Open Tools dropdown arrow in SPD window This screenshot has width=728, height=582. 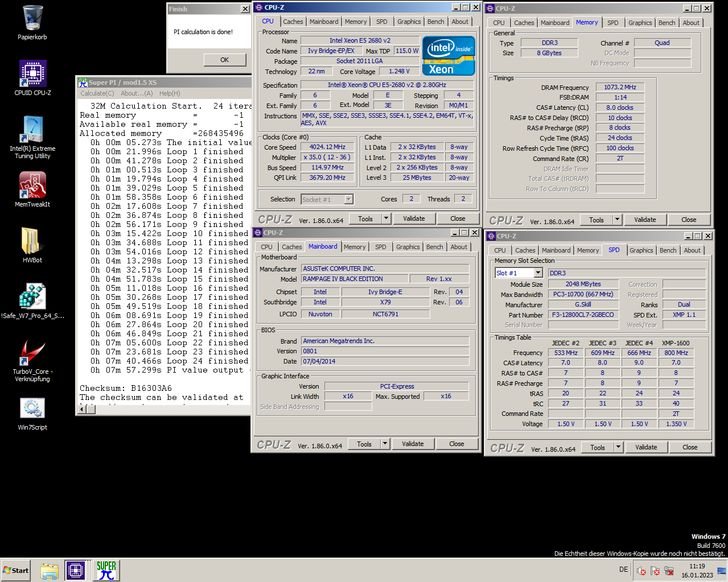(x=618, y=447)
